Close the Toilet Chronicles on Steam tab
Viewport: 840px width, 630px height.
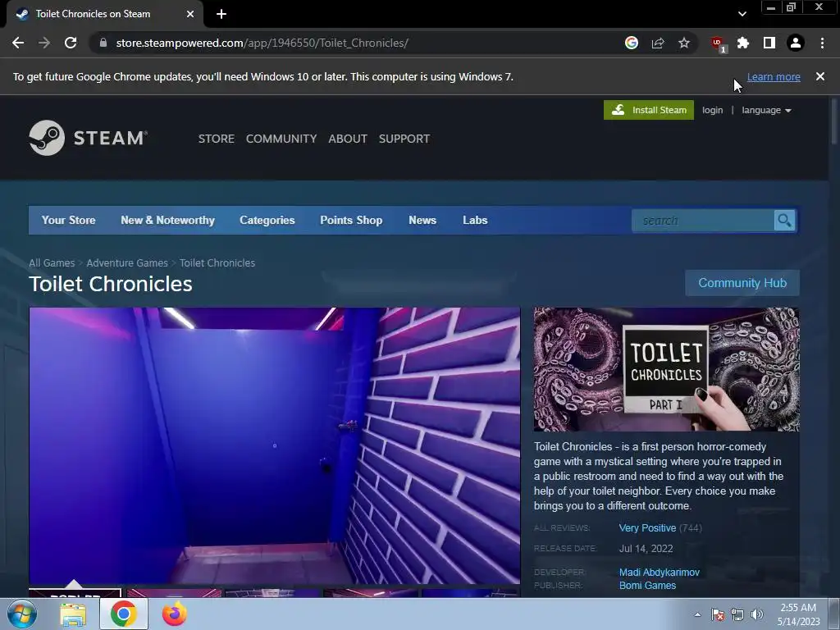tap(190, 14)
